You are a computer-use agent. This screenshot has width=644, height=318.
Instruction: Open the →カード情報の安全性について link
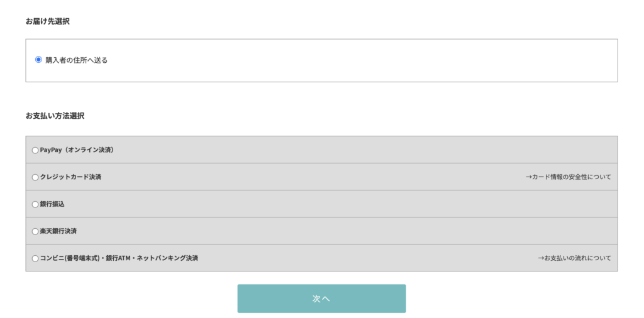click(x=568, y=177)
